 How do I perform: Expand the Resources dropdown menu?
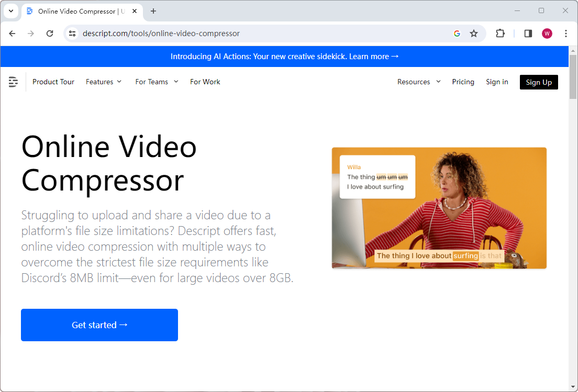(x=419, y=82)
